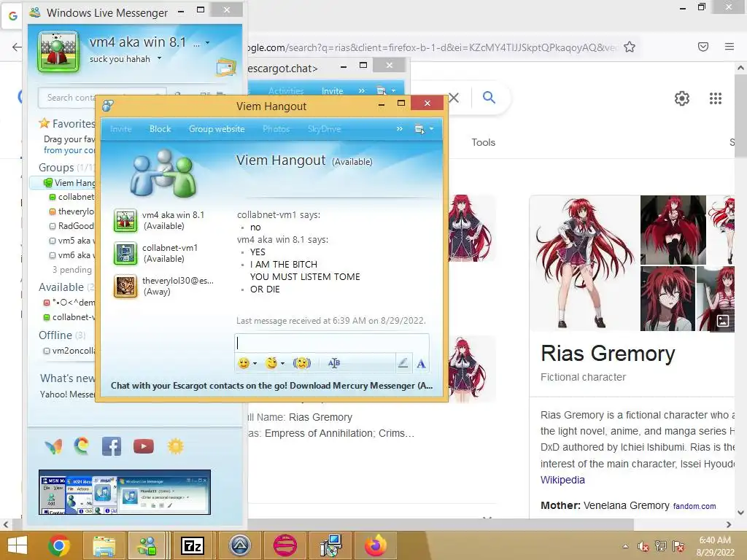Clear the Google search box with X
The width and height of the screenshot is (747, 560).
tap(454, 98)
